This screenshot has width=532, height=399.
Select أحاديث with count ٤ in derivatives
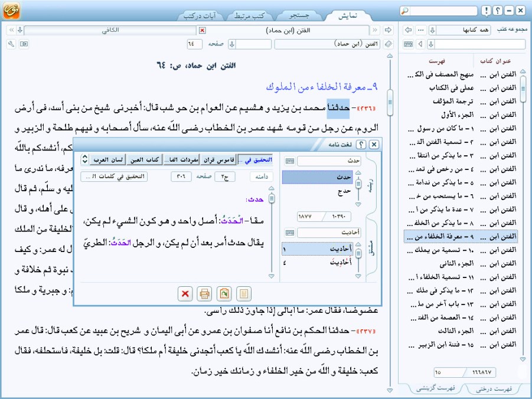[x=318, y=262]
